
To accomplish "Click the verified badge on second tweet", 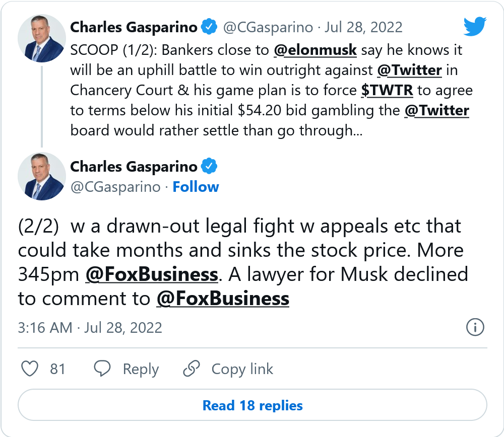I will tap(210, 166).
